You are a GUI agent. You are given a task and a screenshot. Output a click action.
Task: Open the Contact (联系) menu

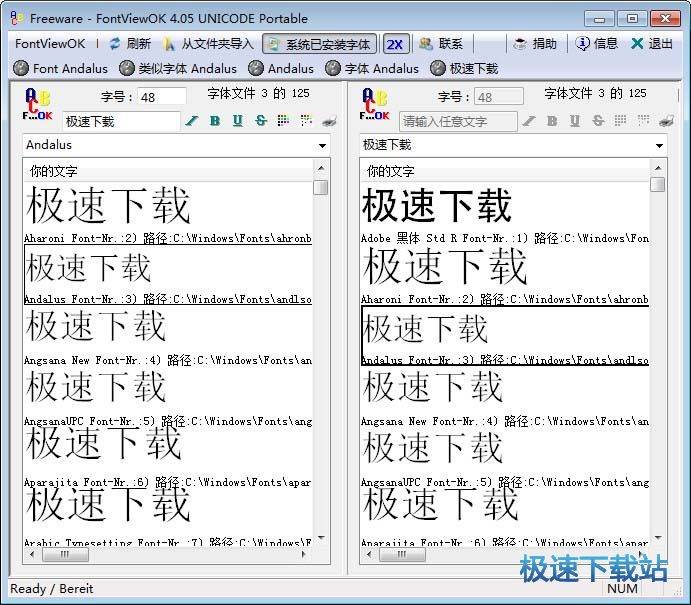pyautogui.click(x=441, y=44)
